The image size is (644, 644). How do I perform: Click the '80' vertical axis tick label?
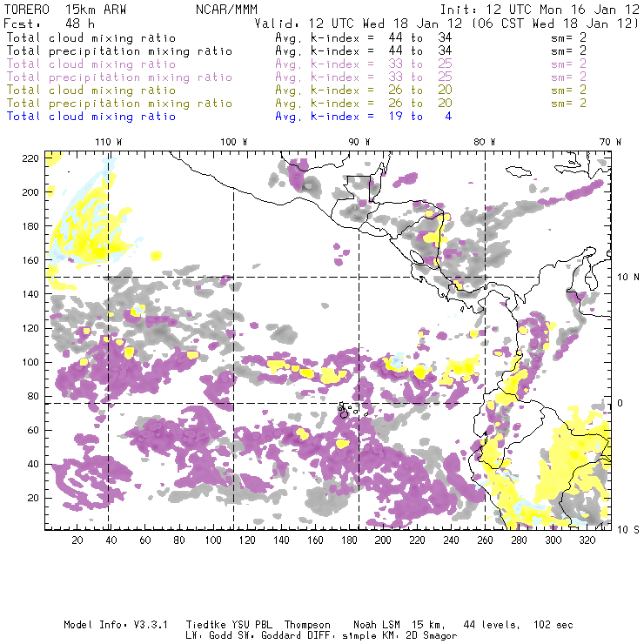(33, 396)
